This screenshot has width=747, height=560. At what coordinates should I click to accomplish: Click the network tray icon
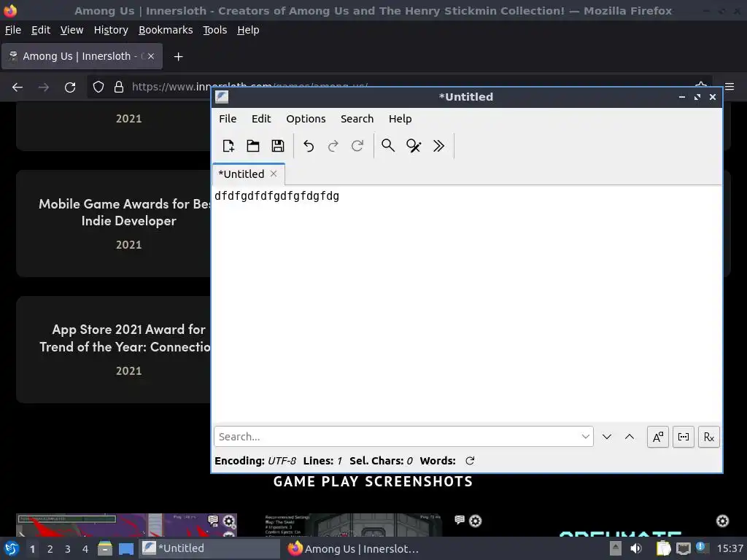tap(683, 548)
